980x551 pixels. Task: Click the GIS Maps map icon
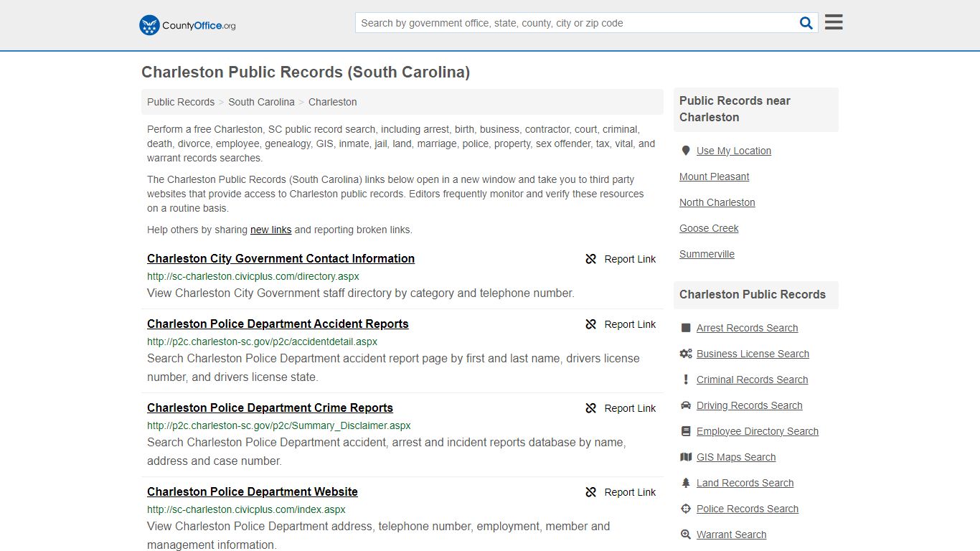tap(686, 457)
